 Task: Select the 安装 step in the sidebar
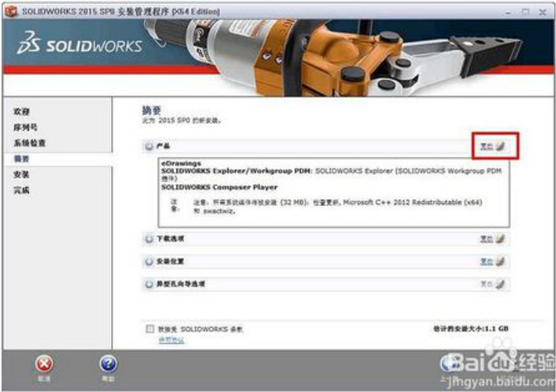22,174
